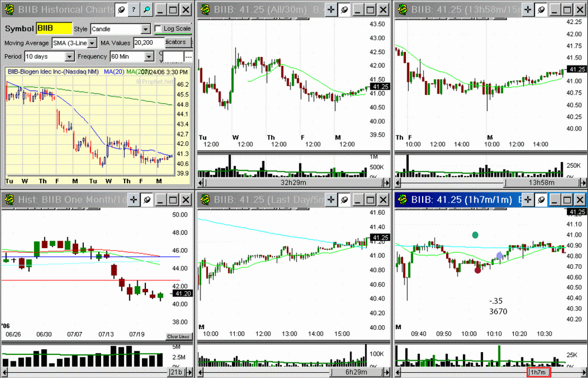Open the Frequency dropdown showing 60 Min
This screenshot has width=588, height=378.
(x=149, y=57)
